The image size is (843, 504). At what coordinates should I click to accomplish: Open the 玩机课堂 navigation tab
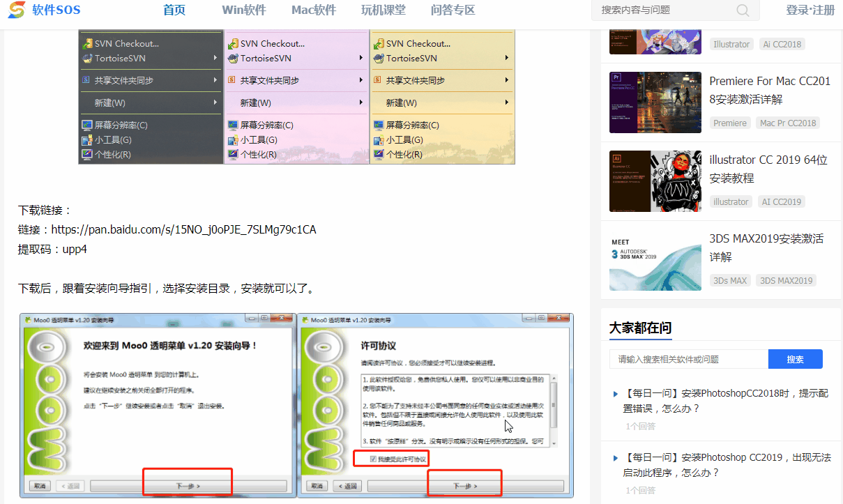[383, 10]
